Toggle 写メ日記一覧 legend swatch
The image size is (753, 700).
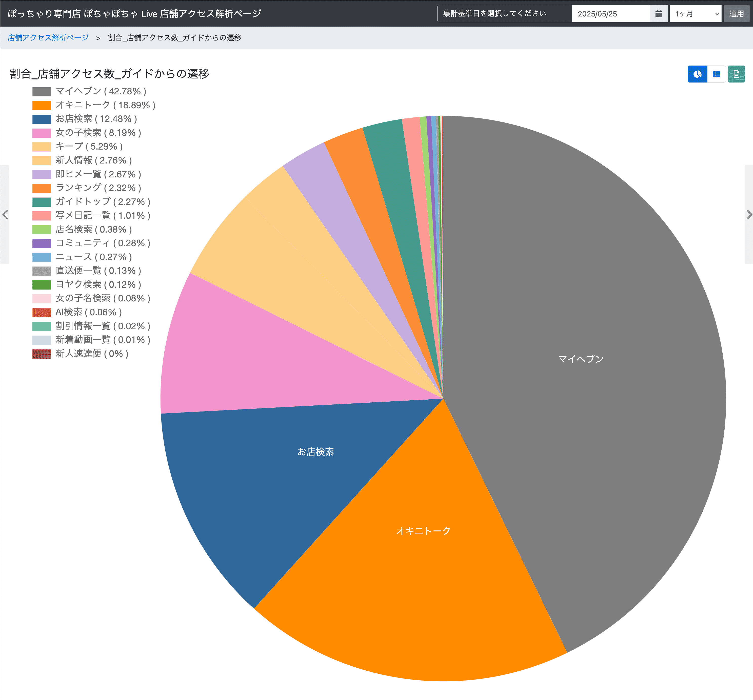pos(42,216)
